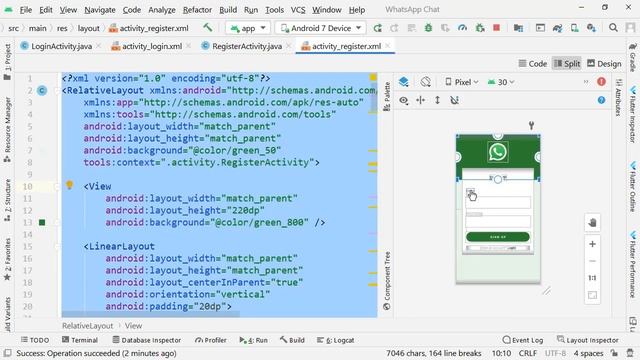Switch to RegisterActivity.java tab
The image size is (640, 360).
(x=247, y=46)
